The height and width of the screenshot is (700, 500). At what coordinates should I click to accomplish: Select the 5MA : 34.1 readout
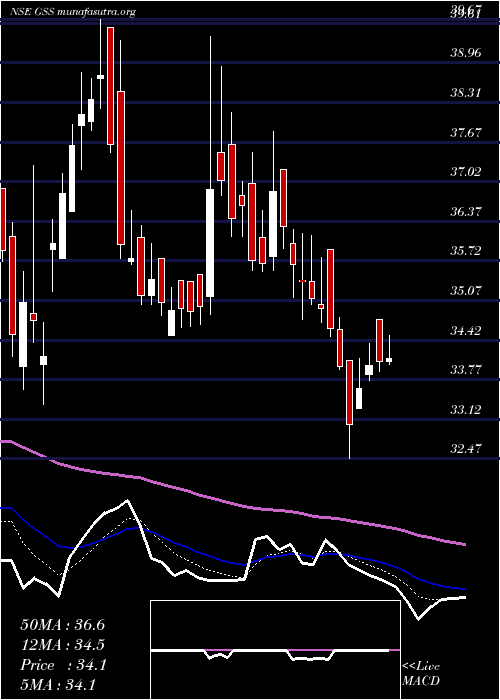58,685
